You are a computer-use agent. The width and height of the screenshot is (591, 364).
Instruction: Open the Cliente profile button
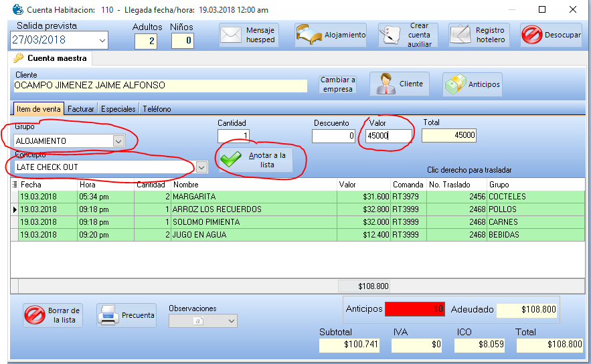pos(400,84)
